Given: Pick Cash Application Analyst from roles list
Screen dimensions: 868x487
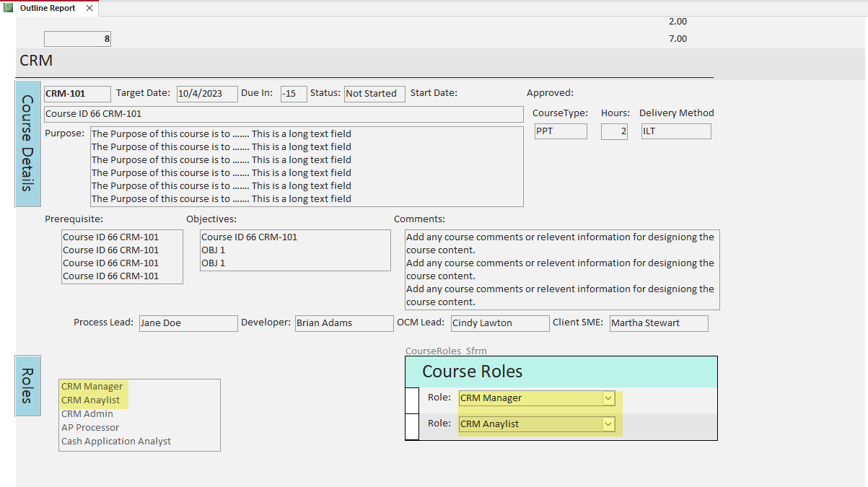Looking at the screenshot, I should pos(116,442).
